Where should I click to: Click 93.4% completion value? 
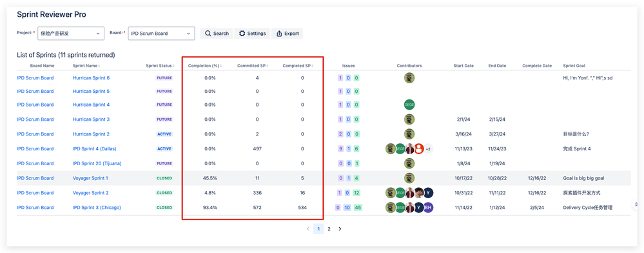210,208
